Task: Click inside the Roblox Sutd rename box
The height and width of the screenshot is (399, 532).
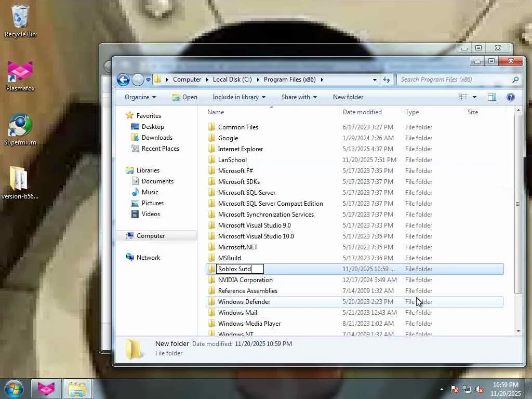Action: [x=240, y=269]
